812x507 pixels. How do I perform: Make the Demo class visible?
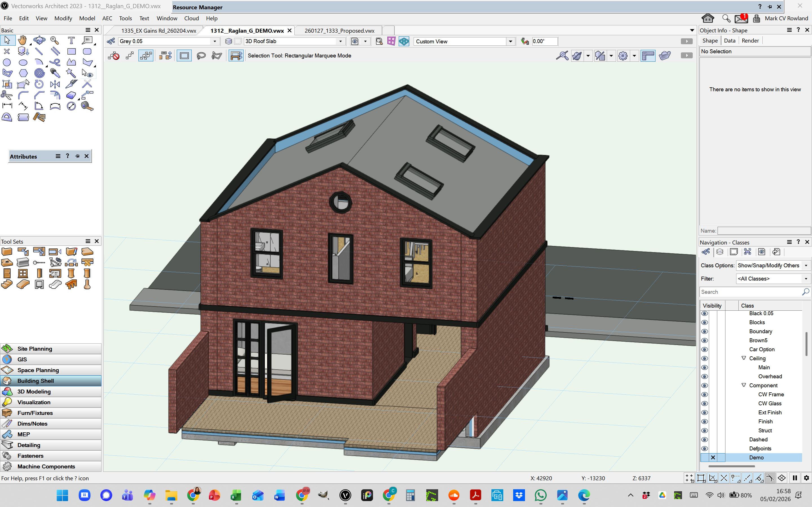click(x=704, y=458)
